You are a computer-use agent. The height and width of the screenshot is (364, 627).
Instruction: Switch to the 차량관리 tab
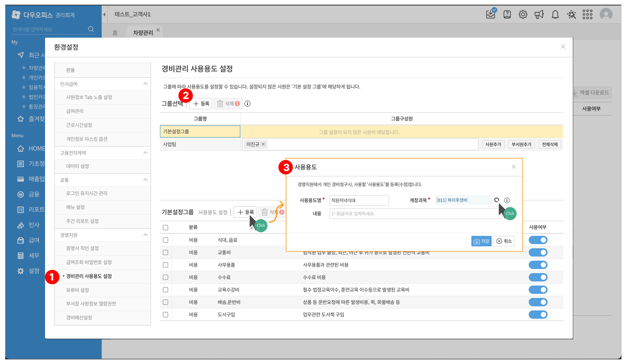coord(143,32)
